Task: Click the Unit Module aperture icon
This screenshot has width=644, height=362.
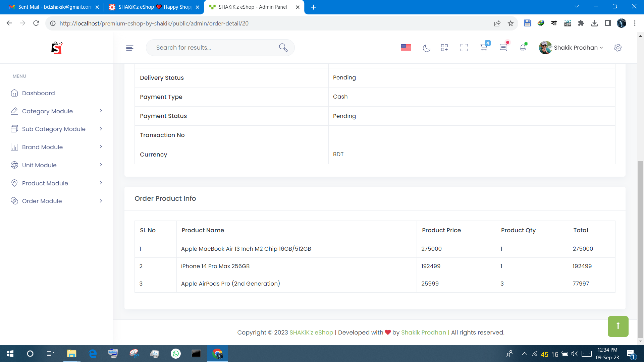Action: click(14, 165)
